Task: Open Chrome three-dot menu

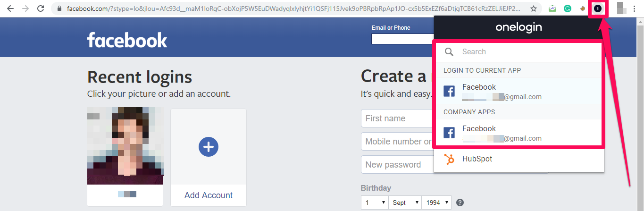Action: [634, 8]
